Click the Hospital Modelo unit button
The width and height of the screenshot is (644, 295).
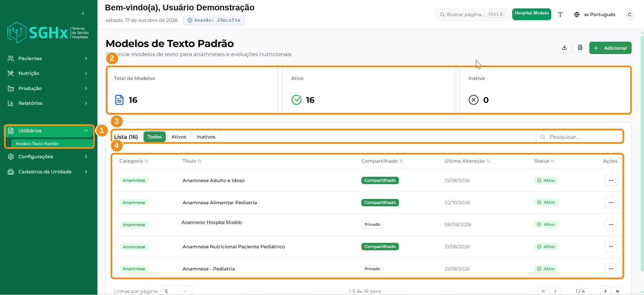click(x=532, y=14)
